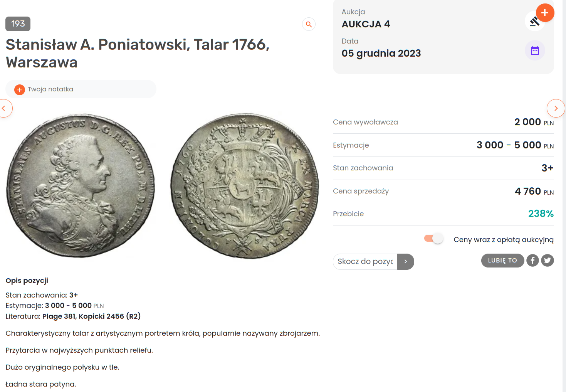Viewport: 566px width, 392px height.
Task: Open the coin obverse portrait image
Action: click(81, 185)
